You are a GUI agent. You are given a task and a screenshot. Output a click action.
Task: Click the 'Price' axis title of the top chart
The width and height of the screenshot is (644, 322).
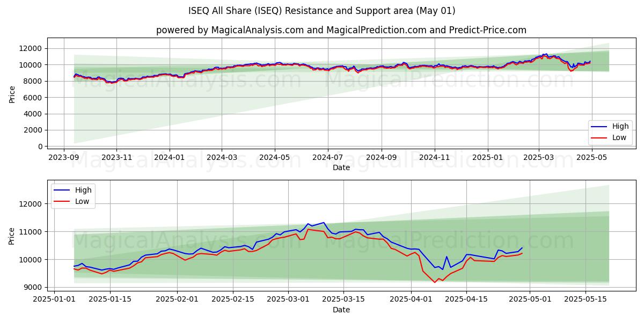(12, 94)
